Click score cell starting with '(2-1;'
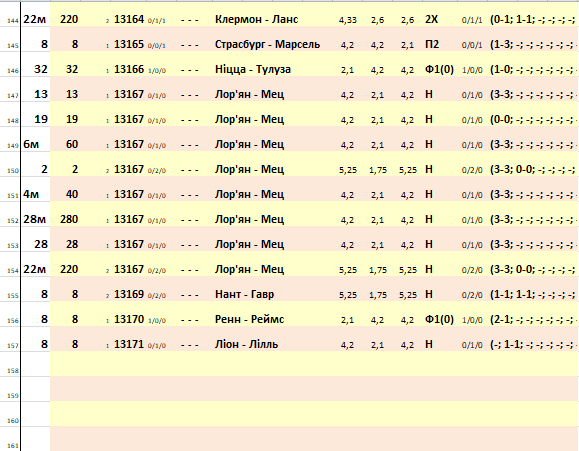Viewport: 579px width, 451px height. point(532,320)
